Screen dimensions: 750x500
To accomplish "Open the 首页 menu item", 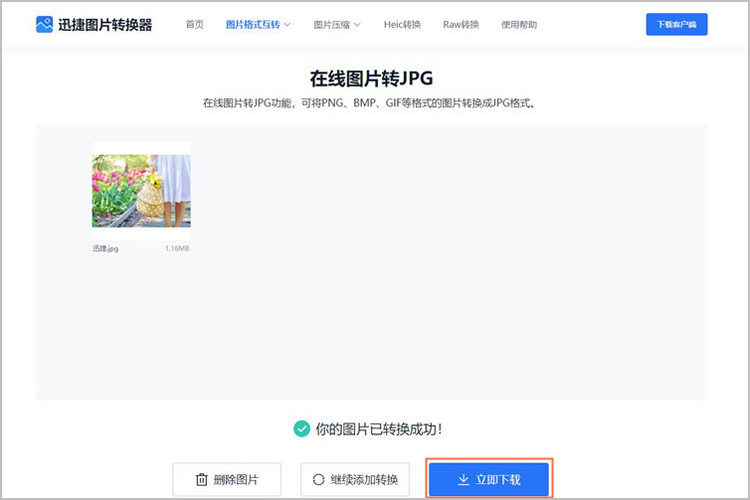I will [x=195, y=24].
